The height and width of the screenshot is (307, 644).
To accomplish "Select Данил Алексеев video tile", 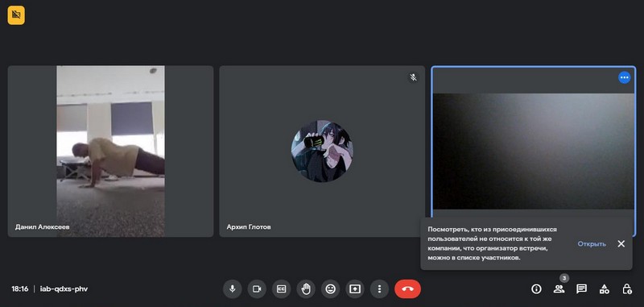I will click(x=110, y=151).
